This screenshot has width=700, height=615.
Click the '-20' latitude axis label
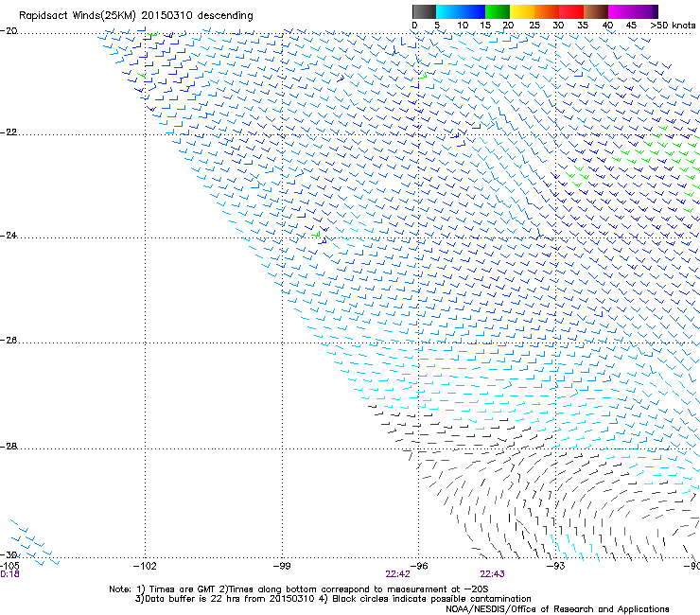pyautogui.click(x=9, y=31)
